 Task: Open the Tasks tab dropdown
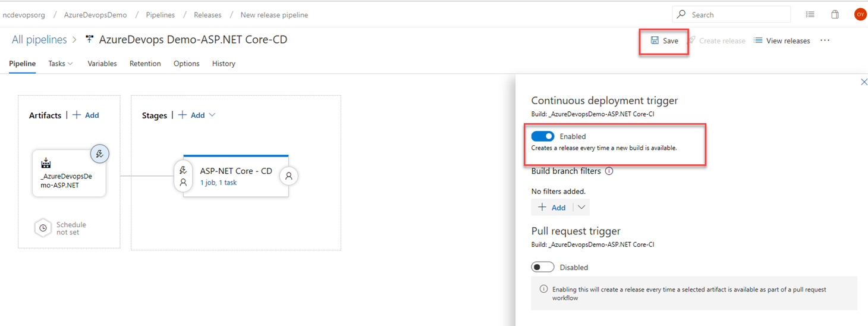click(x=61, y=64)
